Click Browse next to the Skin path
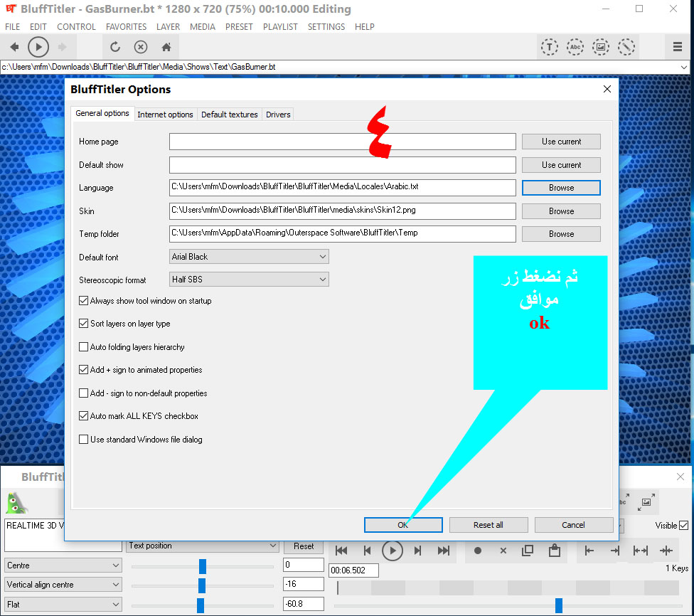 tap(561, 211)
